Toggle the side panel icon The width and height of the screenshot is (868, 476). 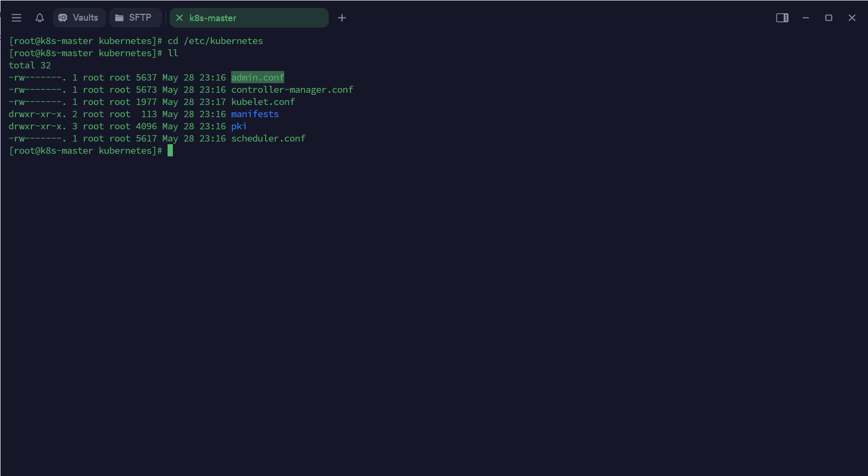(x=782, y=18)
